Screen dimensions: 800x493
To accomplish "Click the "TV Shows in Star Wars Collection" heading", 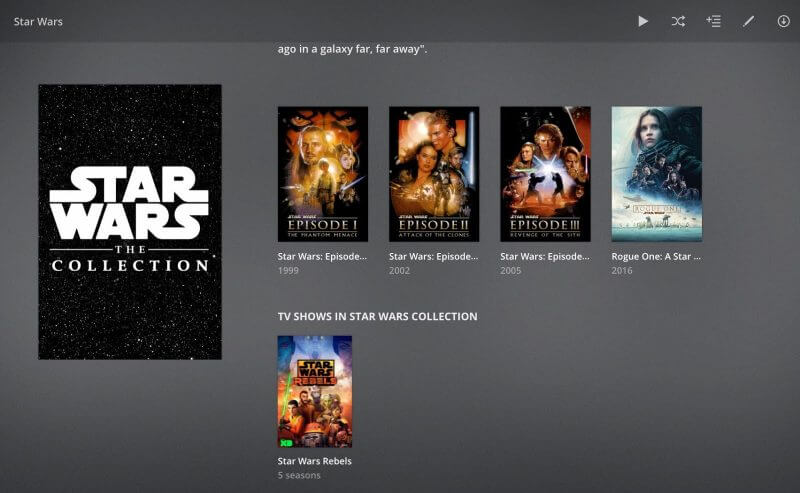I will click(x=377, y=316).
